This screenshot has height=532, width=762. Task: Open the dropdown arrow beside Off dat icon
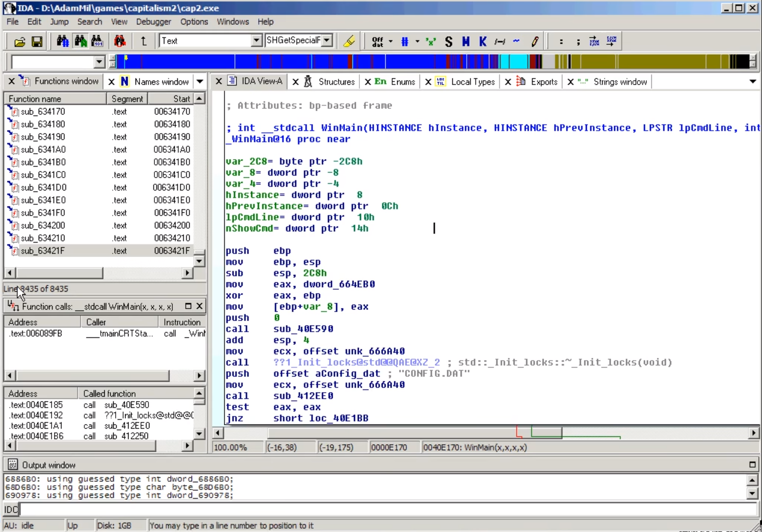coord(391,42)
